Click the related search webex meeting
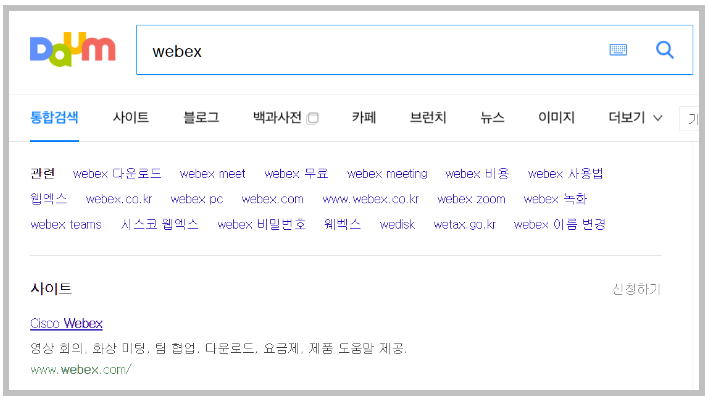This screenshot has width=705, height=402. click(387, 174)
